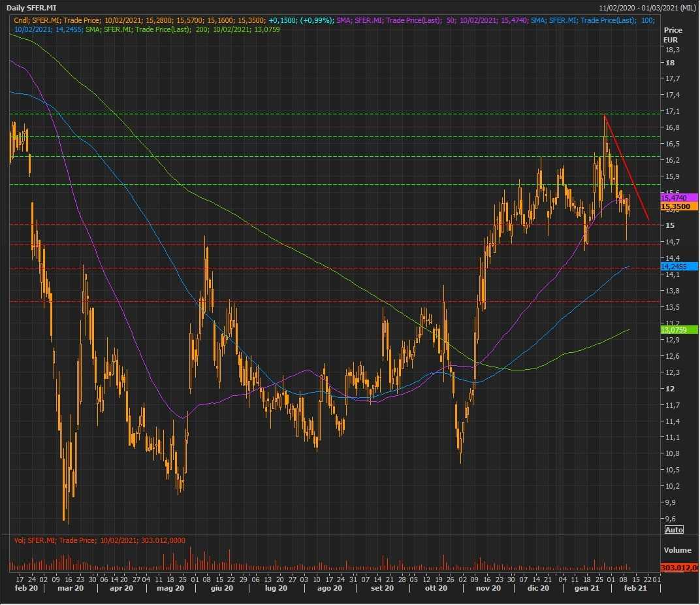
Task: Click the red 303.012 volume value tag
Action: (x=680, y=567)
